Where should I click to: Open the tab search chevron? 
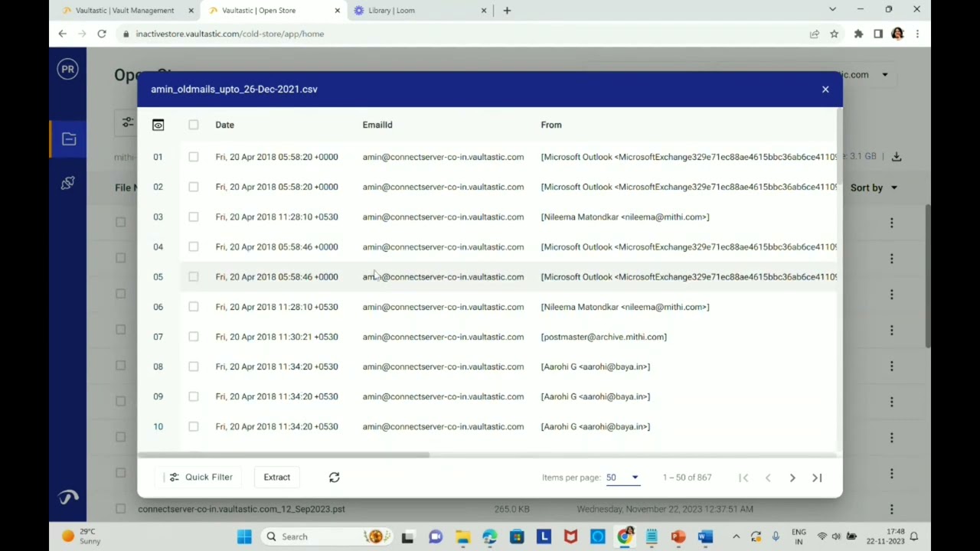[x=832, y=10]
